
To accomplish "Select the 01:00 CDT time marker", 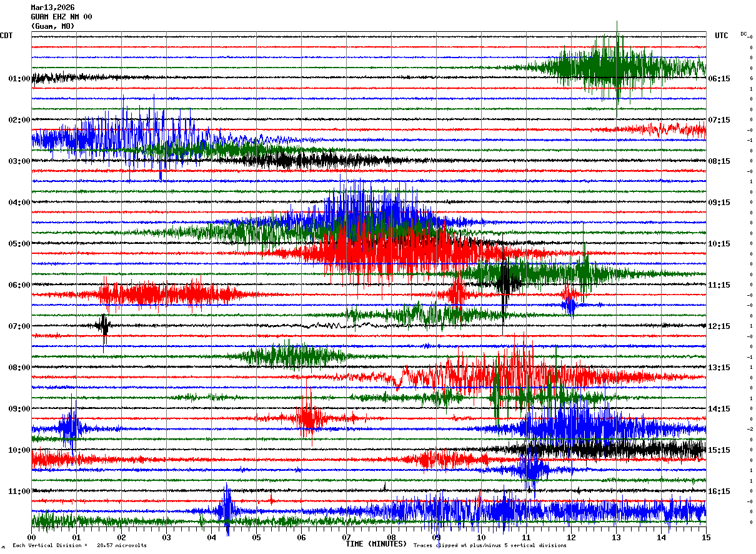I will point(19,79).
